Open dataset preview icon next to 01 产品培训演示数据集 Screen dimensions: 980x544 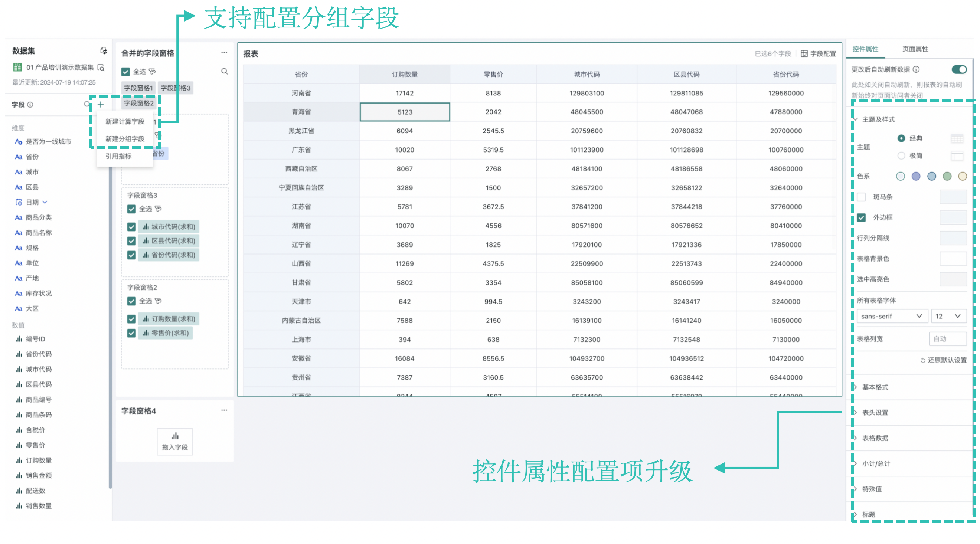tap(101, 67)
